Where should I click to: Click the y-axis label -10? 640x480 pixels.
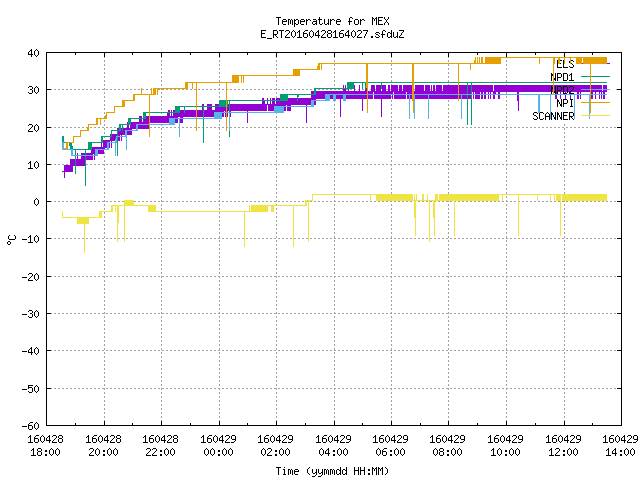coord(31,239)
